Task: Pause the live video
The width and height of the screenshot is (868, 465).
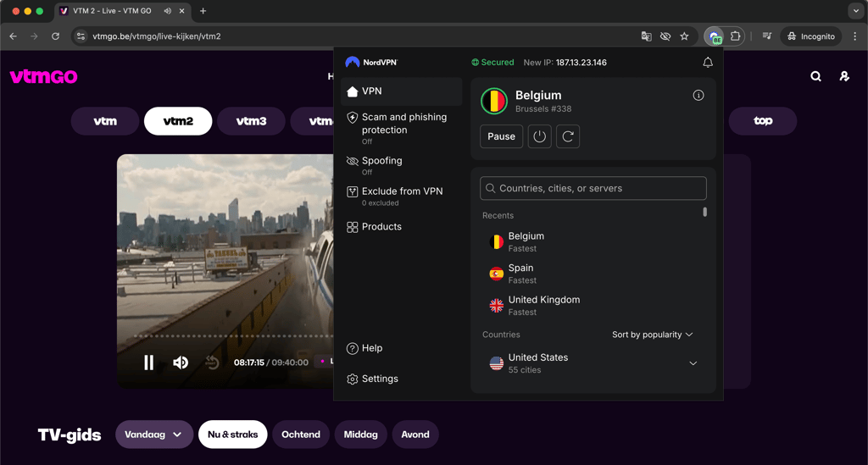Action: point(148,363)
